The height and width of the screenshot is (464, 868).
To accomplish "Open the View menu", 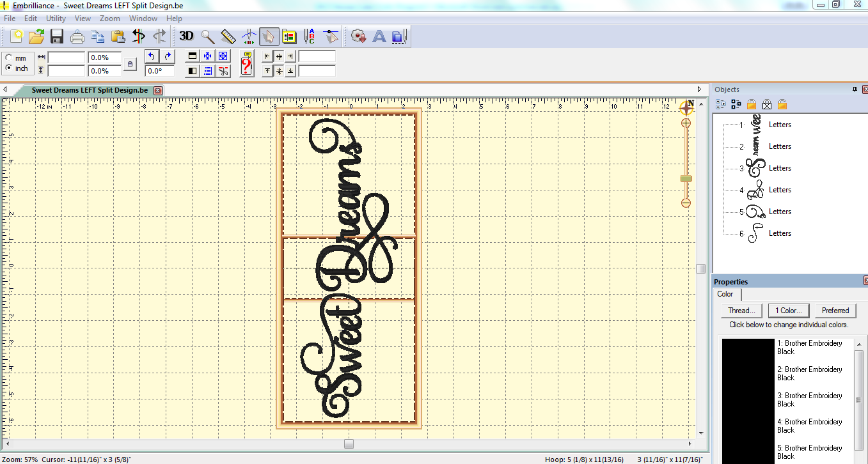I will click(x=83, y=19).
